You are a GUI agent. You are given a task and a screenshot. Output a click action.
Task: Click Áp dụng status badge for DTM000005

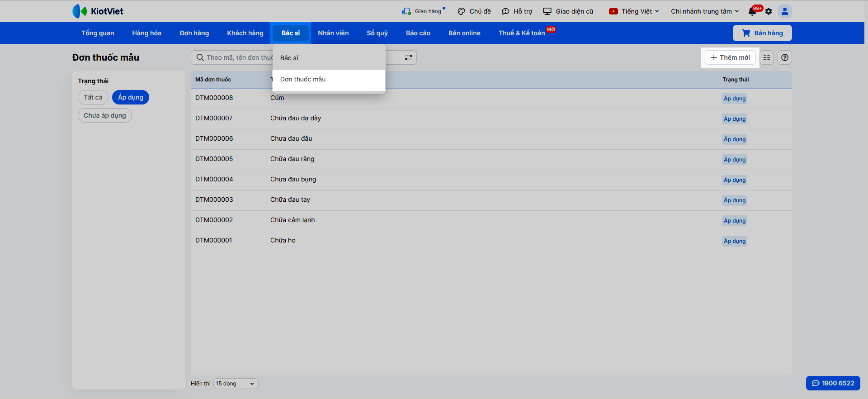point(735,160)
